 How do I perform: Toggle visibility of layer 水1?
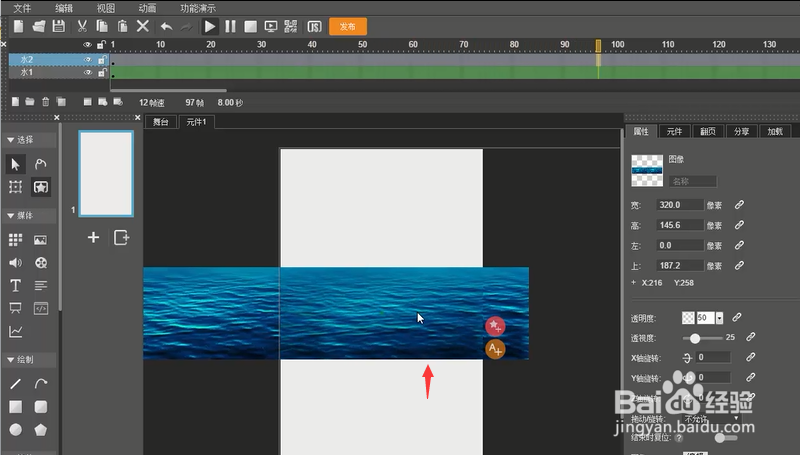pos(88,72)
